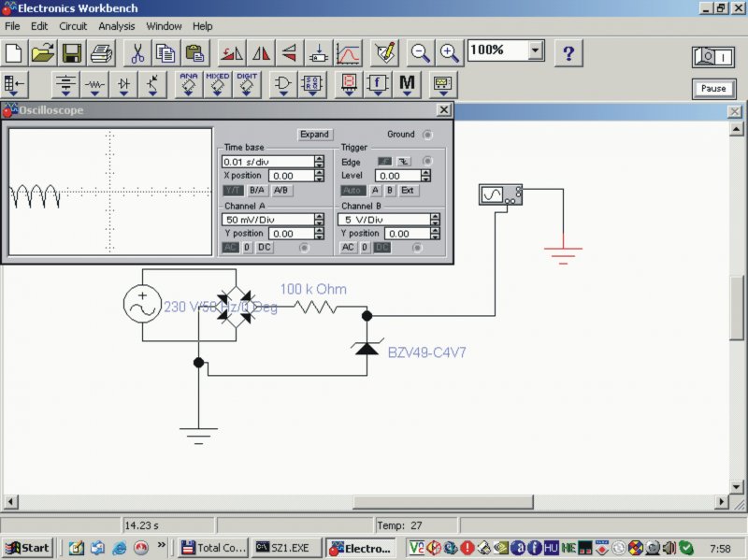Increase Channel B V/Div scale
748x560 pixels.
click(435, 216)
